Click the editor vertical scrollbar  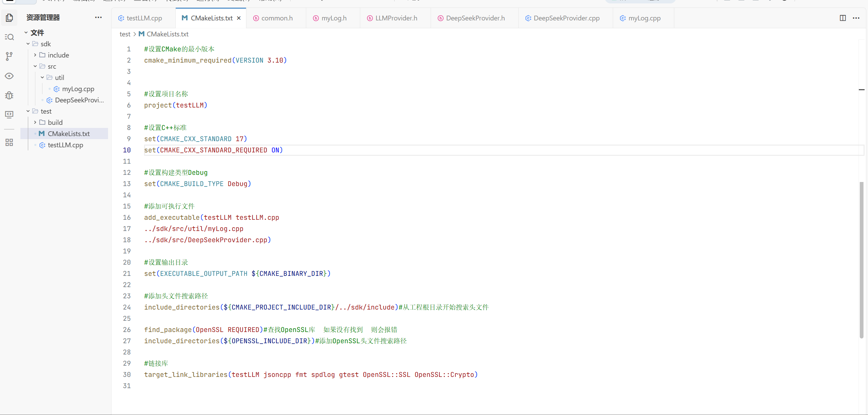(x=861, y=260)
